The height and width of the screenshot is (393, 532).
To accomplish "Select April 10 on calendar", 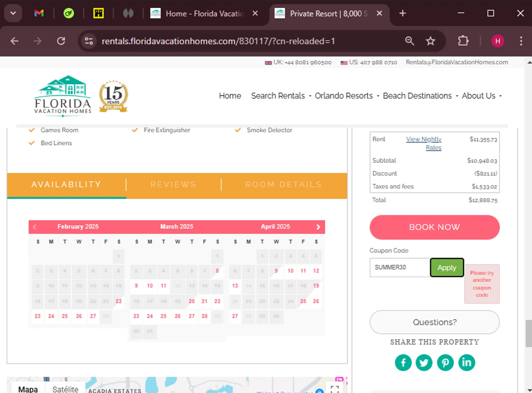I will 290,271.
